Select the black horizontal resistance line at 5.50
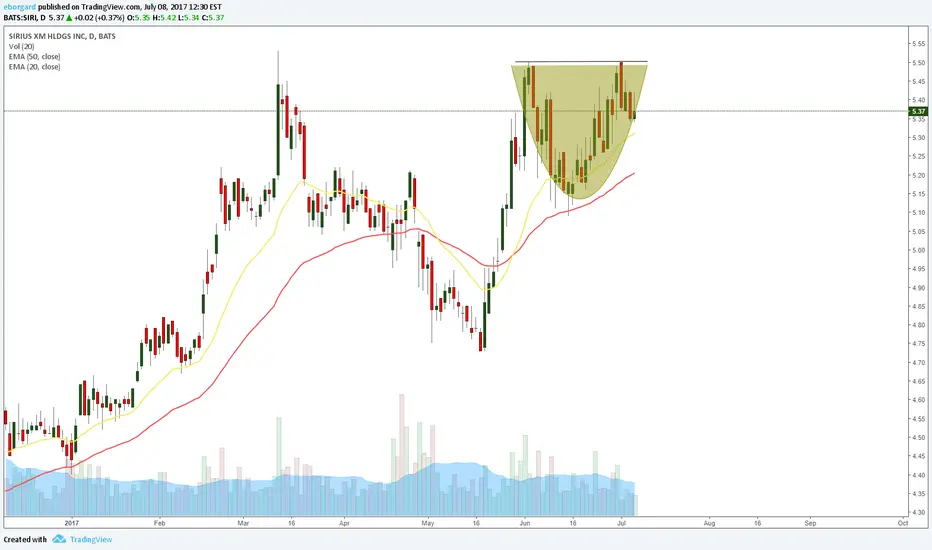 pos(581,62)
